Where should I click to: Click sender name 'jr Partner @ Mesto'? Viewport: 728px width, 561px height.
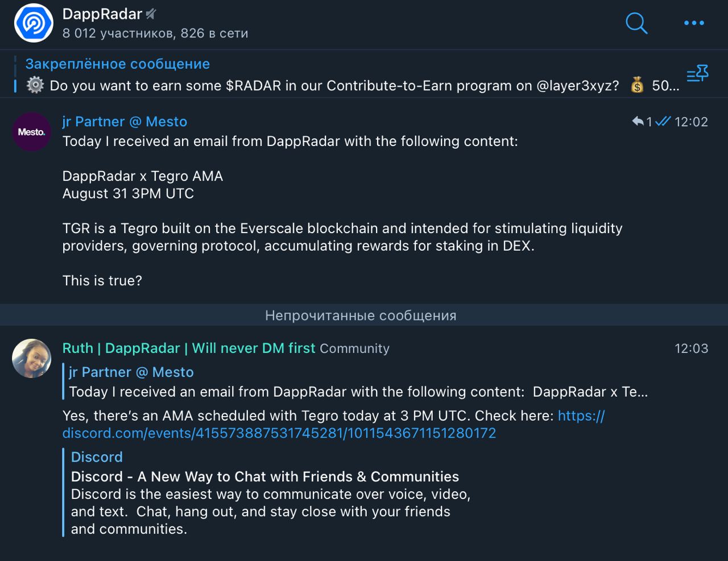tap(125, 122)
